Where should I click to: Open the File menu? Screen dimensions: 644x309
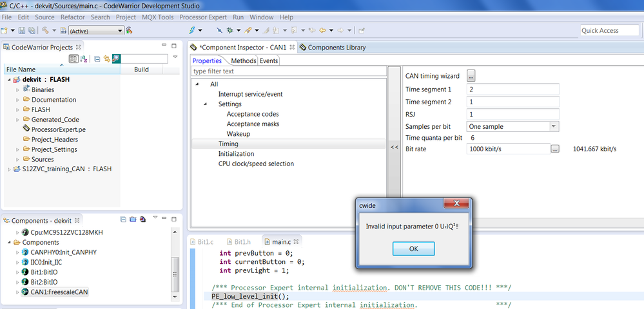pyautogui.click(x=6, y=17)
